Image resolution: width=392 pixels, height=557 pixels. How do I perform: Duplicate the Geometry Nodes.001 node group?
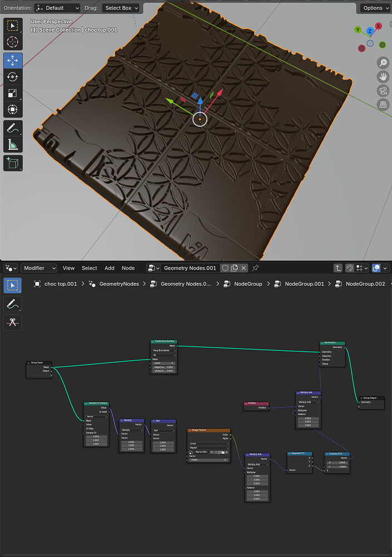pyautogui.click(x=234, y=268)
